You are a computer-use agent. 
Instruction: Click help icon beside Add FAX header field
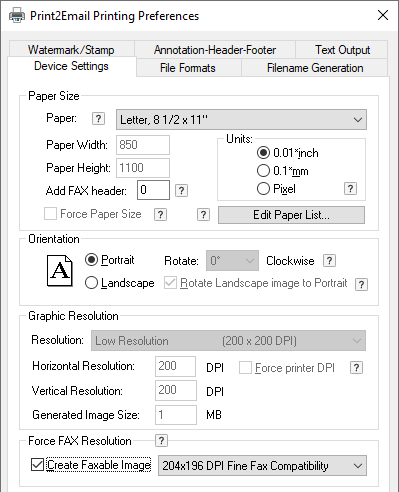(181, 191)
